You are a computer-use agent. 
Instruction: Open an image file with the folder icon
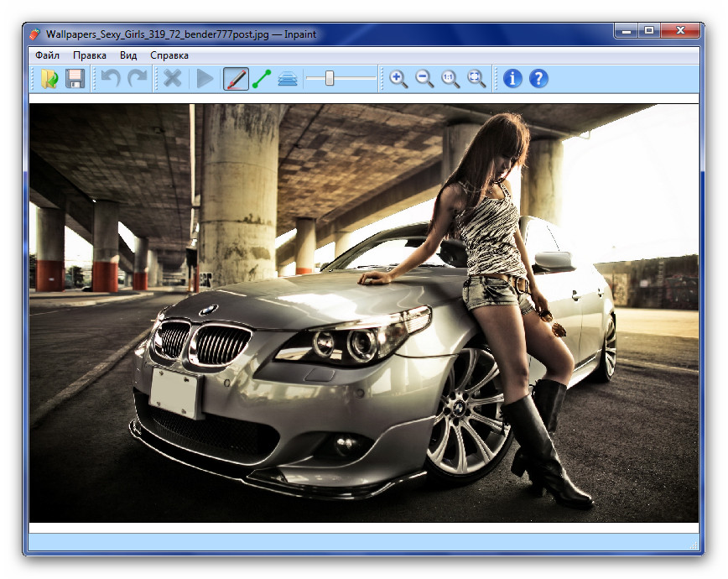coord(49,79)
